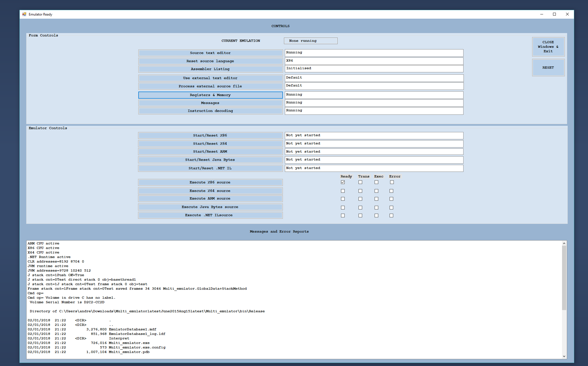Toggle Error checkbox for X64 source
The width and height of the screenshot is (588, 366).
(391, 191)
